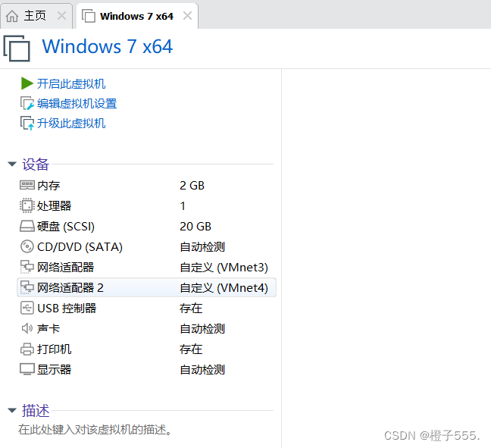Select the Windows 7 x64 tab
Image resolution: width=491 pixels, height=448 pixels.
(137, 16)
